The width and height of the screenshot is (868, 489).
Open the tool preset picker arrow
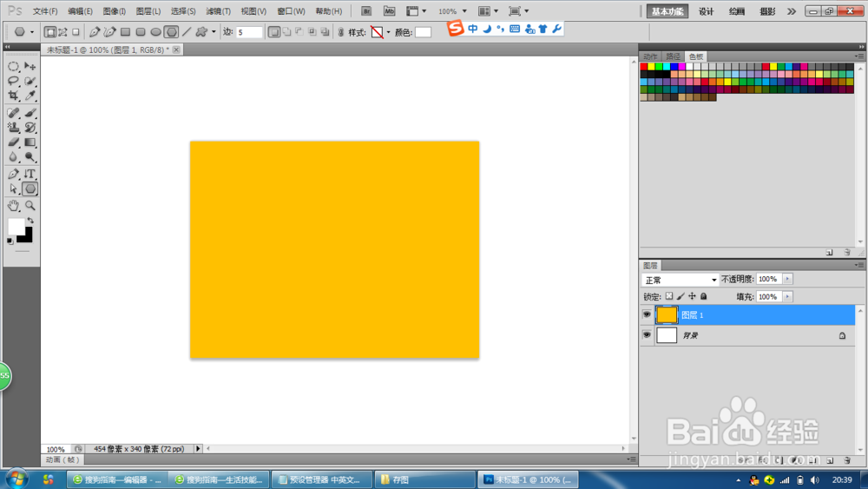coord(31,32)
